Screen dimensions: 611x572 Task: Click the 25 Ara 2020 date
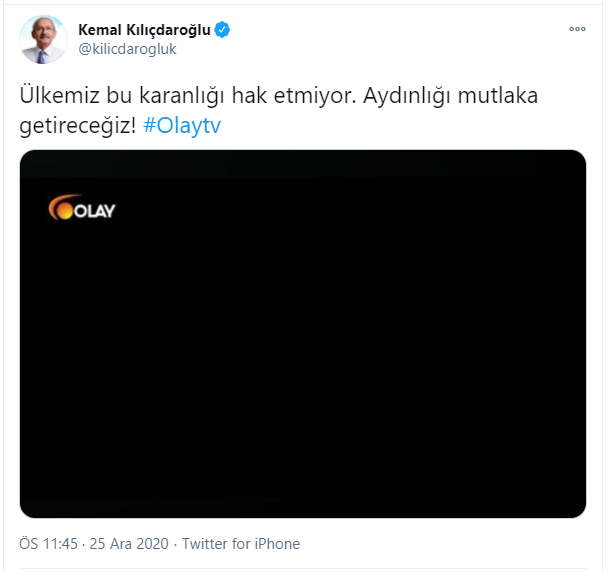pos(129,544)
